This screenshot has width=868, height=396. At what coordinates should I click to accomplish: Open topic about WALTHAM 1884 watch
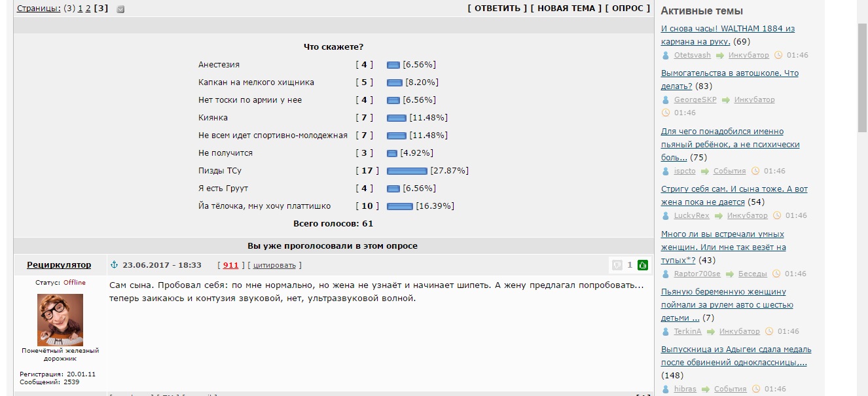(x=728, y=35)
